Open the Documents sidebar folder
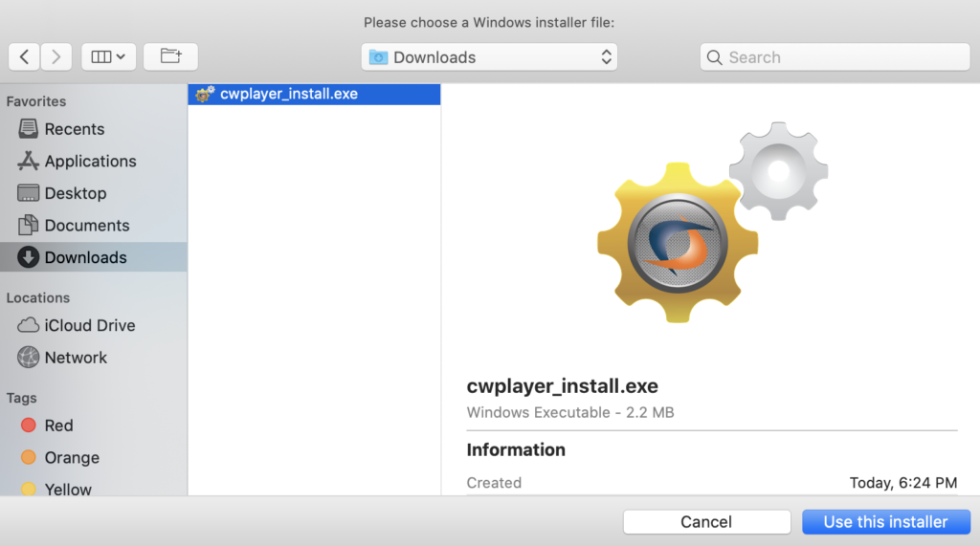This screenshot has width=980, height=546. (x=86, y=226)
